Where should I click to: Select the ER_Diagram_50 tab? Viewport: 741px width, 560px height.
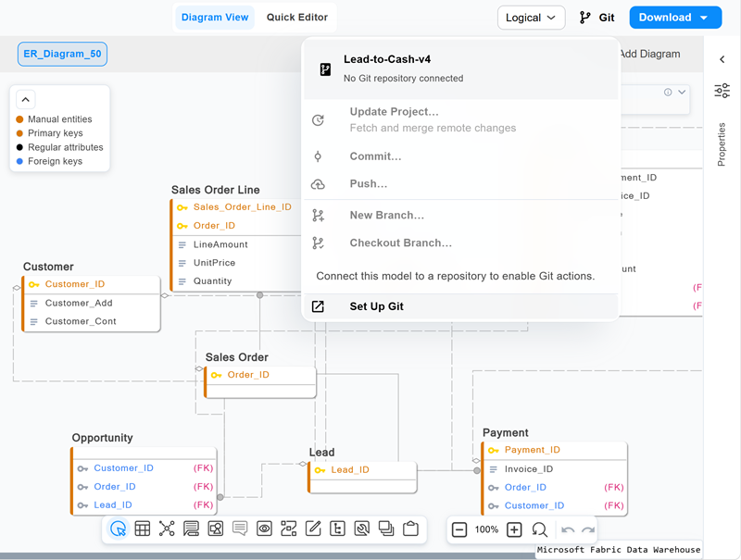click(62, 54)
